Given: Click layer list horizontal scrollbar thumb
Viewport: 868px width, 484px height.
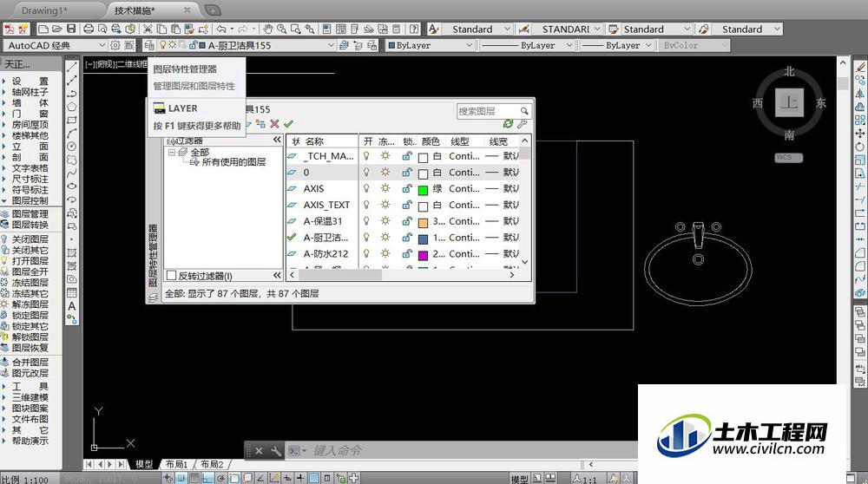Looking at the screenshot, I should [340, 274].
